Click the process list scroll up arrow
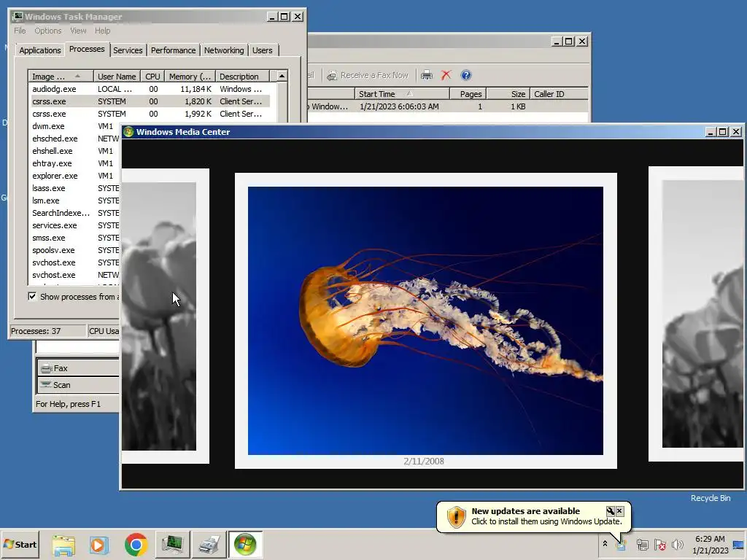This screenshot has width=747, height=560. [282, 76]
